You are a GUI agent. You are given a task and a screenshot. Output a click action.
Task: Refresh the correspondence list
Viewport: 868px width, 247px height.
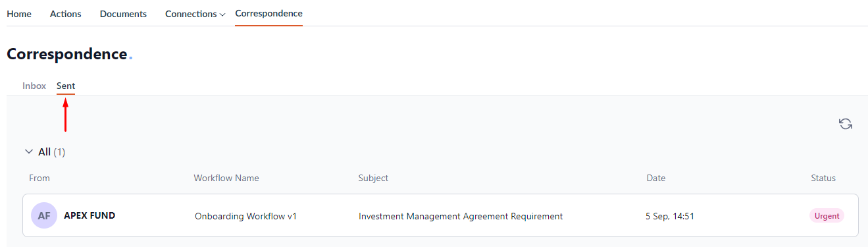point(846,124)
